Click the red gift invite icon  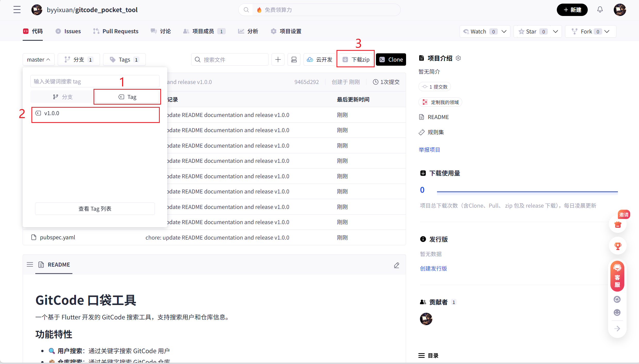click(618, 224)
